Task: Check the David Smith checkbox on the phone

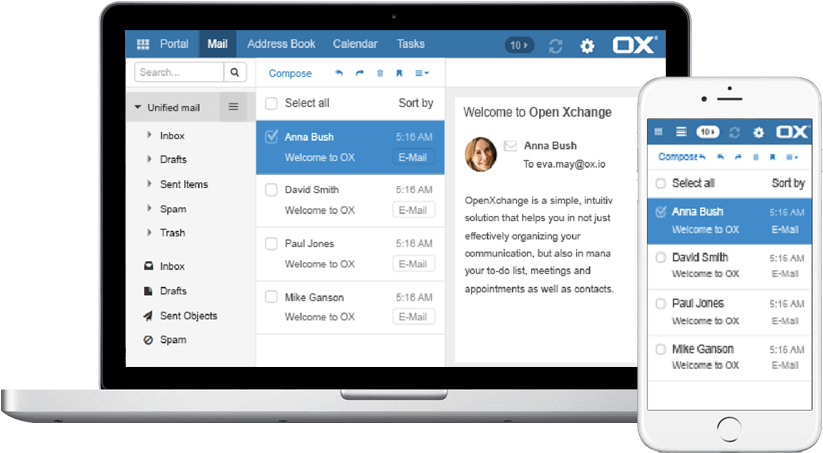Action: click(x=661, y=257)
